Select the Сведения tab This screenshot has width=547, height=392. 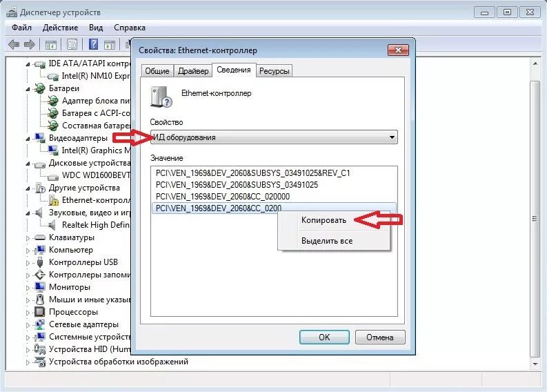pyautogui.click(x=234, y=70)
